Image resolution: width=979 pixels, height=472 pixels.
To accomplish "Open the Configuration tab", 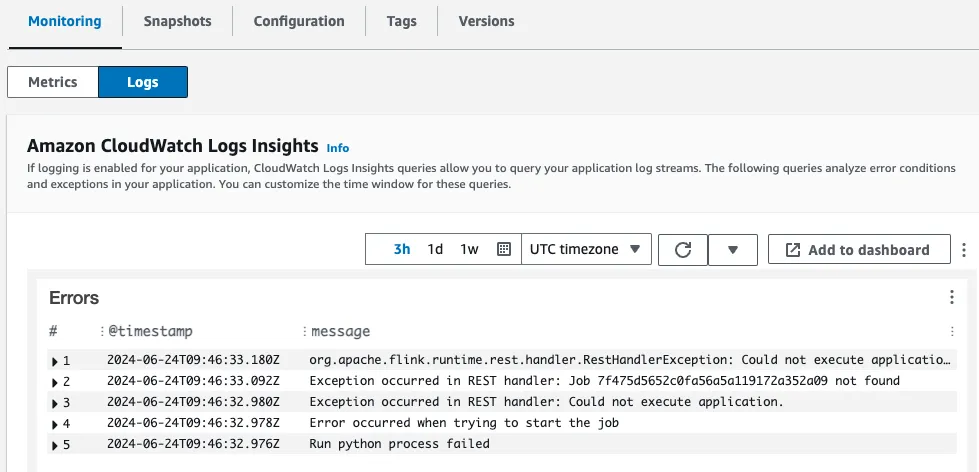I will tap(298, 21).
